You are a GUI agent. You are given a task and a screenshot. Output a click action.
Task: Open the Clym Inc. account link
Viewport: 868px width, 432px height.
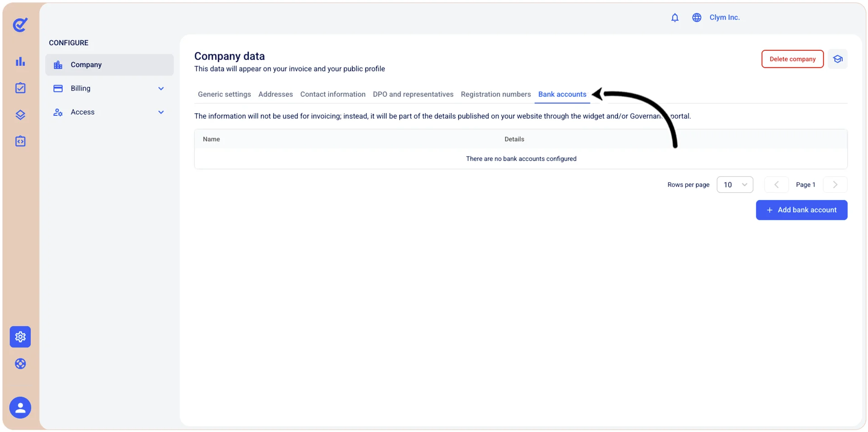(724, 18)
